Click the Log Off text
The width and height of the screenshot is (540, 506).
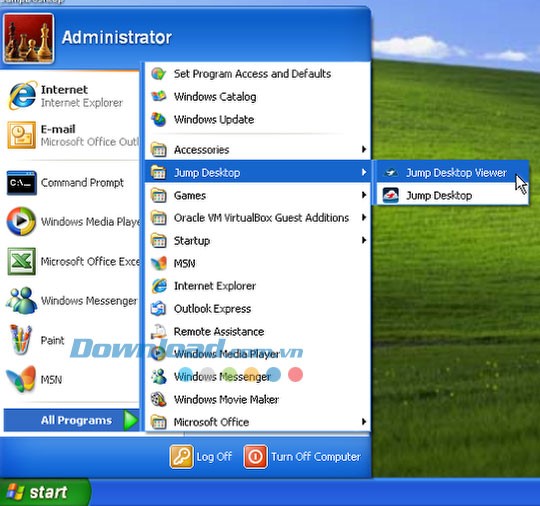(214, 457)
